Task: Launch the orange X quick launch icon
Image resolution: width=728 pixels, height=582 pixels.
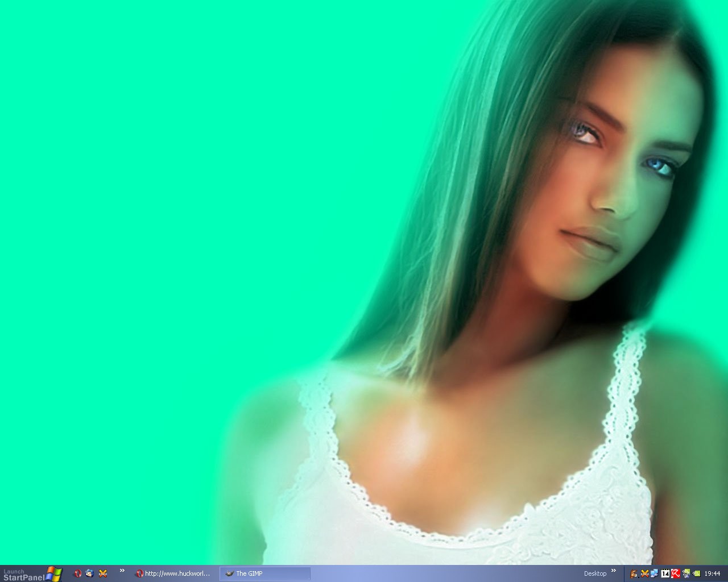Action: tap(103, 573)
